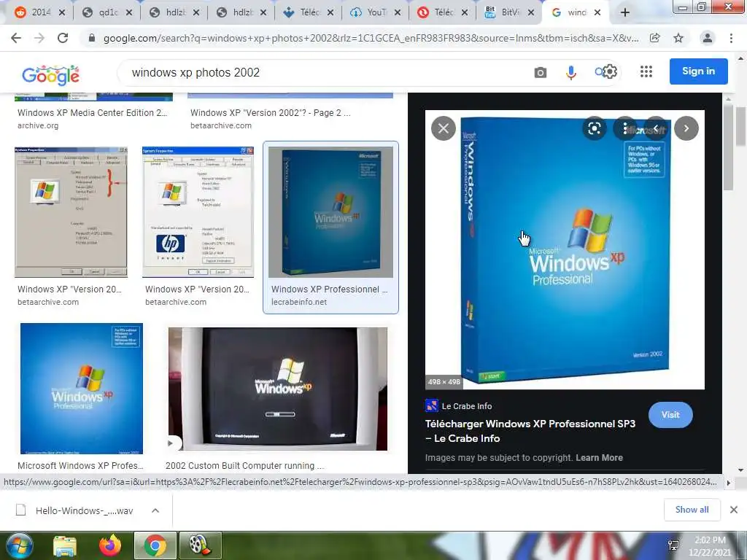Search by image with camera icon

[541, 72]
